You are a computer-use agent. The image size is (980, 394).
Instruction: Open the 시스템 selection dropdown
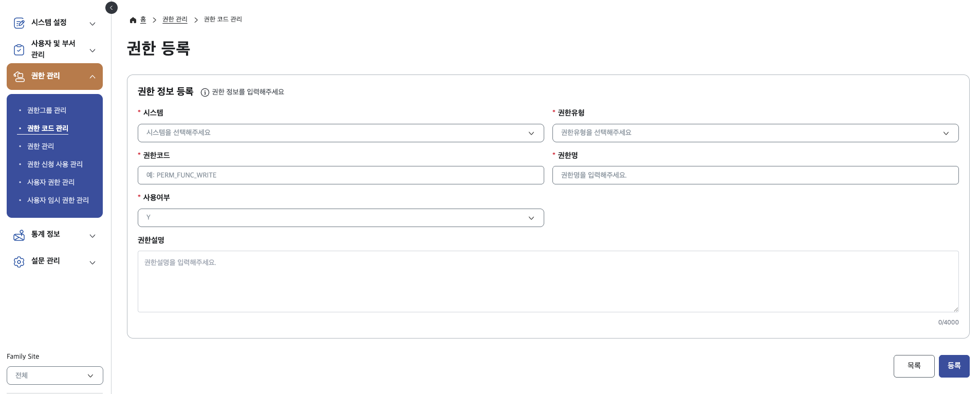point(340,133)
